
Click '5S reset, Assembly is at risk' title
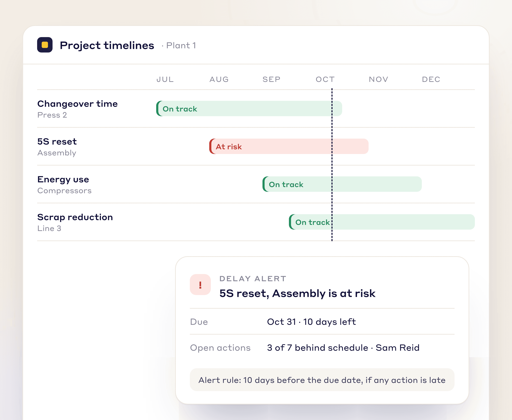pyautogui.click(x=297, y=293)
